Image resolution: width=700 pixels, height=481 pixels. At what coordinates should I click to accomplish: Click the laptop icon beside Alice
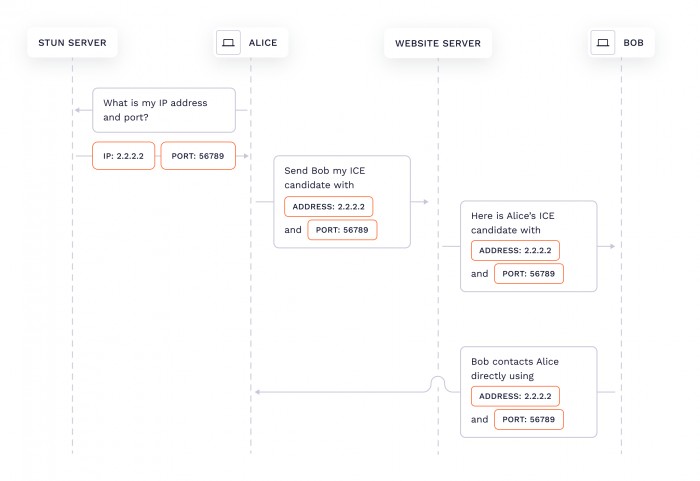tap(228, 43)
